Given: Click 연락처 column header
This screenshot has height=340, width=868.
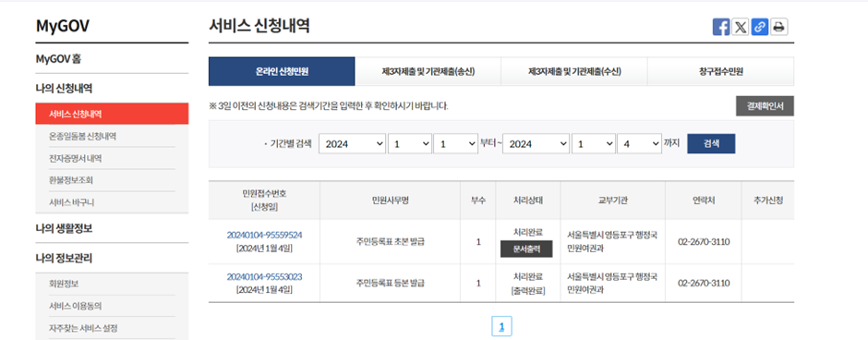Looking at the screenshot, I should point(704,200).
